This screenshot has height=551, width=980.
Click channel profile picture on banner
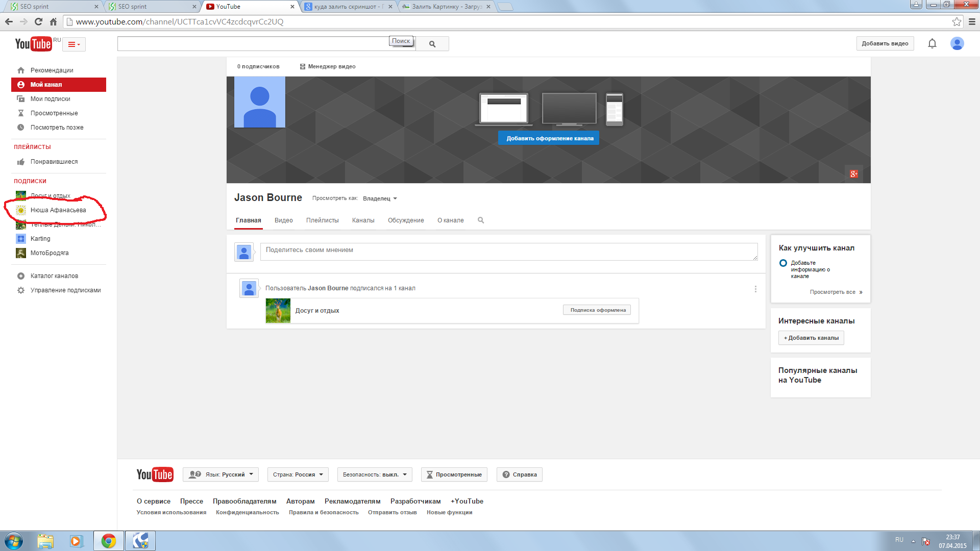pyautogui.click(x=260, y=102)
